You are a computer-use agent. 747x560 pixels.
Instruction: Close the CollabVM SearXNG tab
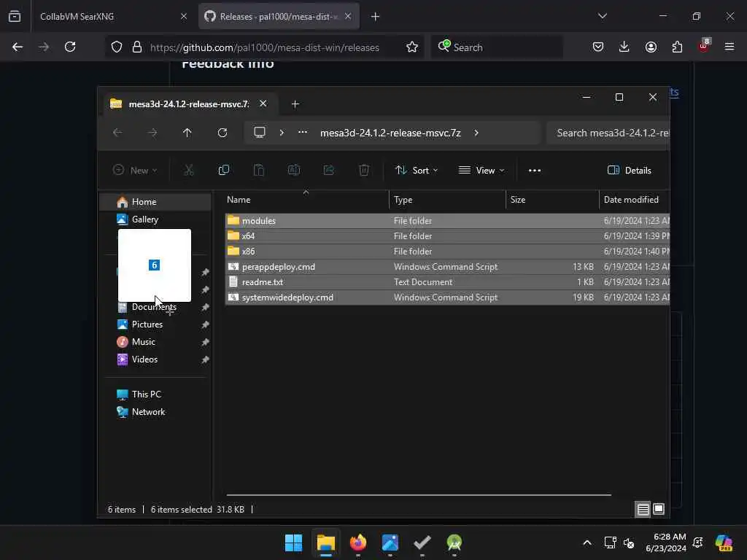(184, 17)
